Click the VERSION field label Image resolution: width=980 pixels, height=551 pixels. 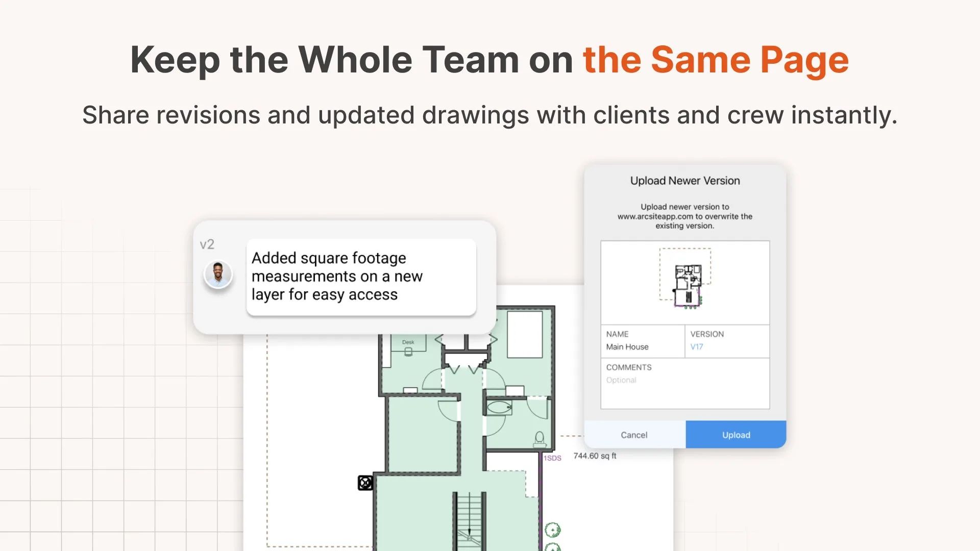707,334
